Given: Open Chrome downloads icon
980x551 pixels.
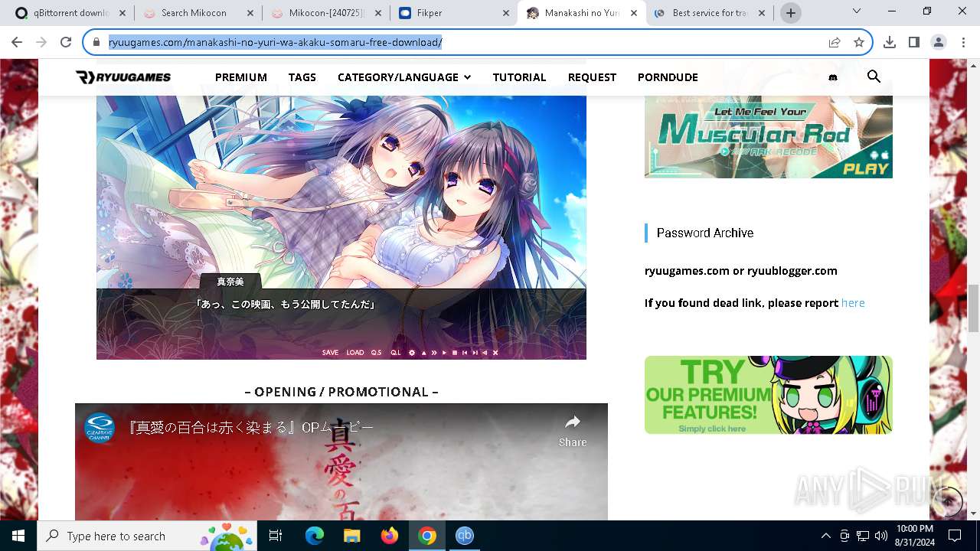Looking at the screenshot, I should [890, 42].
